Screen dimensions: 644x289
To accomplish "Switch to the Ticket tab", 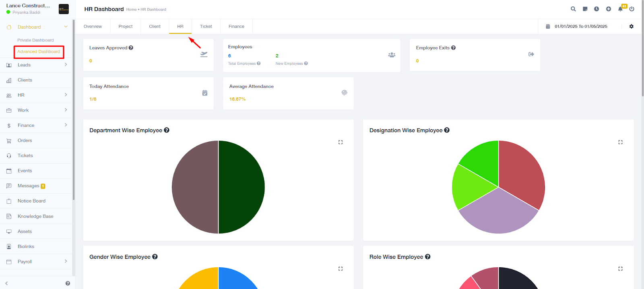I will pos(206,27).
